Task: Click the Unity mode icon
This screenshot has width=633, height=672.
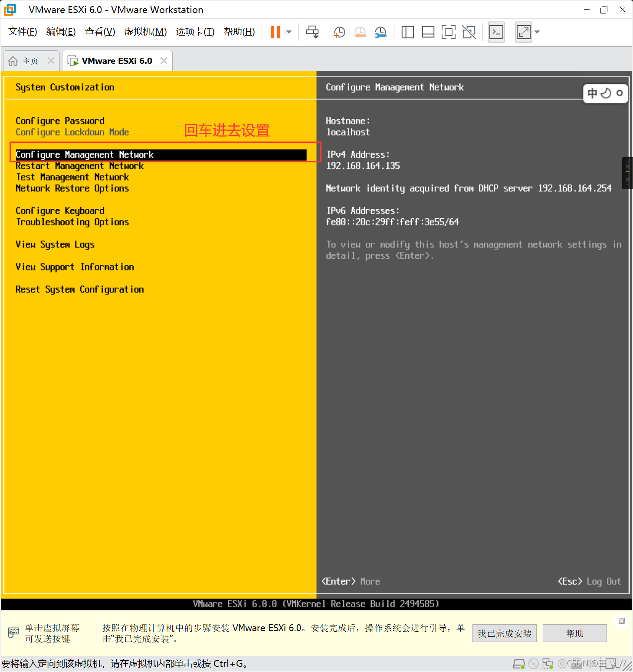Action: [x=469, y=32]
